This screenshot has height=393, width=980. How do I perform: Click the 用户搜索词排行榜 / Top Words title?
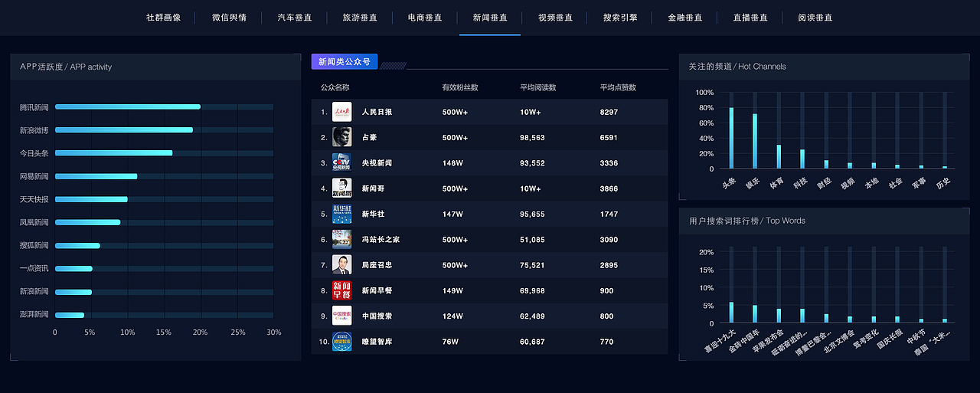coord(746,221)
